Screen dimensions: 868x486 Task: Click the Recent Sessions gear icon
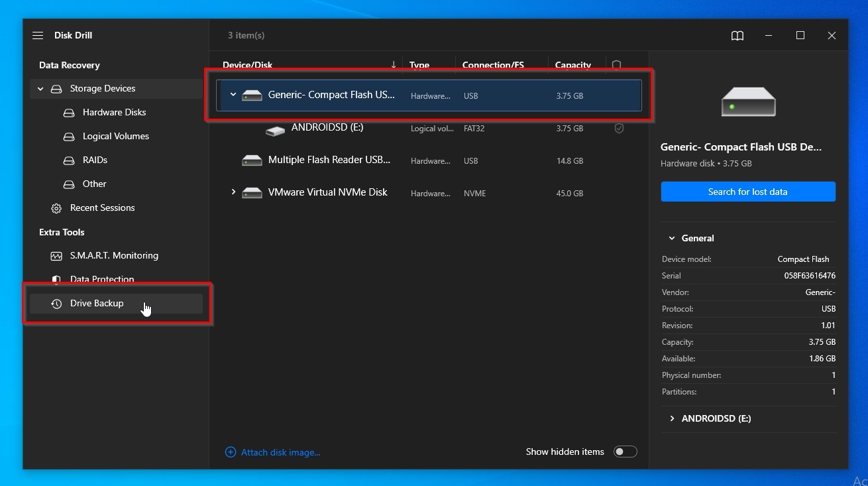point(56,208)
